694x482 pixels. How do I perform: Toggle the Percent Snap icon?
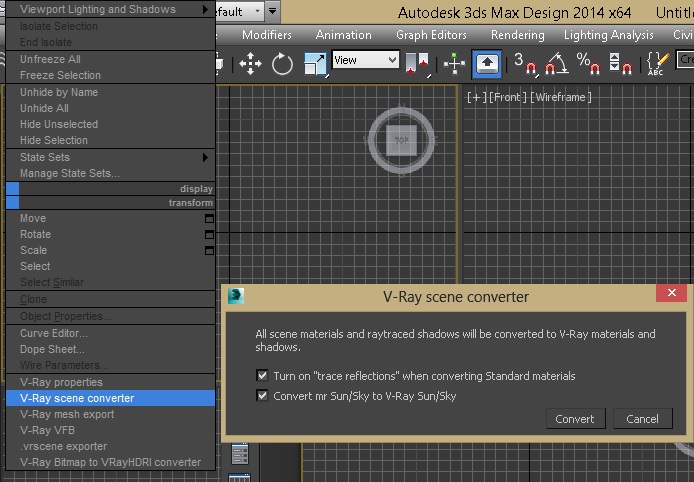click(589, 64)
